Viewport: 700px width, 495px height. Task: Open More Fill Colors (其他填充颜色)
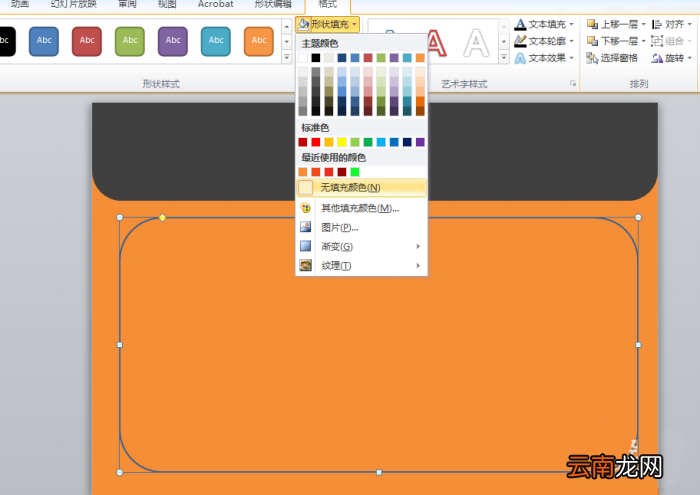[361, 208]
